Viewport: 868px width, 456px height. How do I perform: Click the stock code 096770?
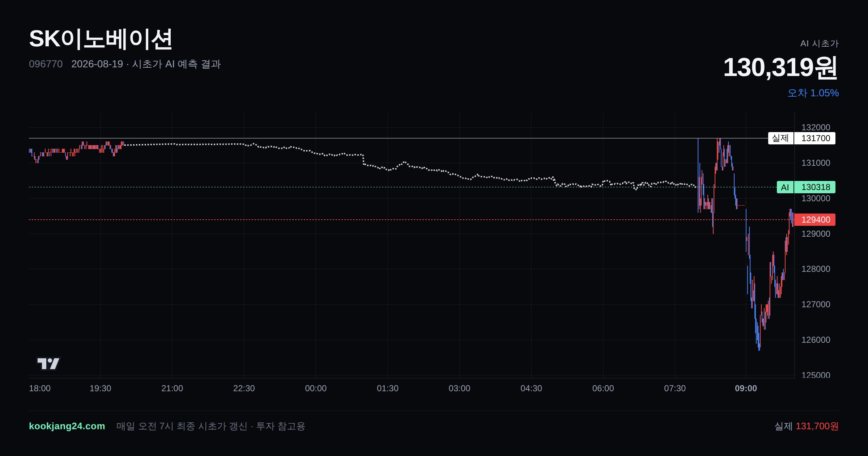click(x=46, y=64)
